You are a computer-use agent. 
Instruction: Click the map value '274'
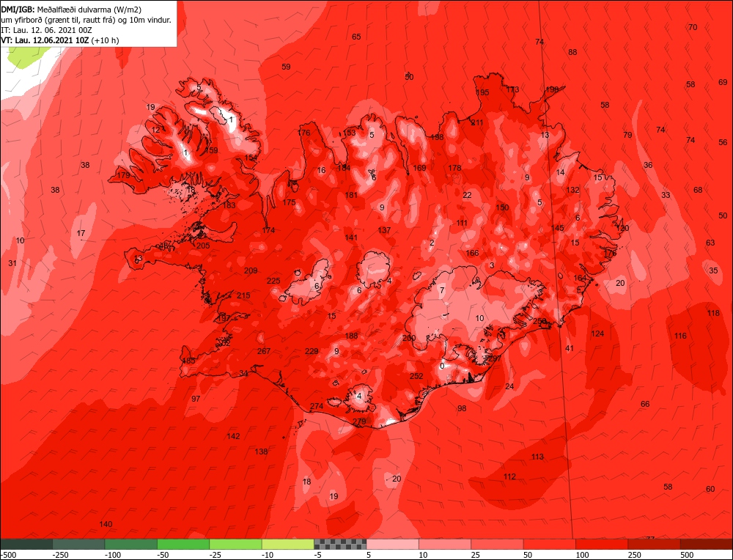click(317, 406)
